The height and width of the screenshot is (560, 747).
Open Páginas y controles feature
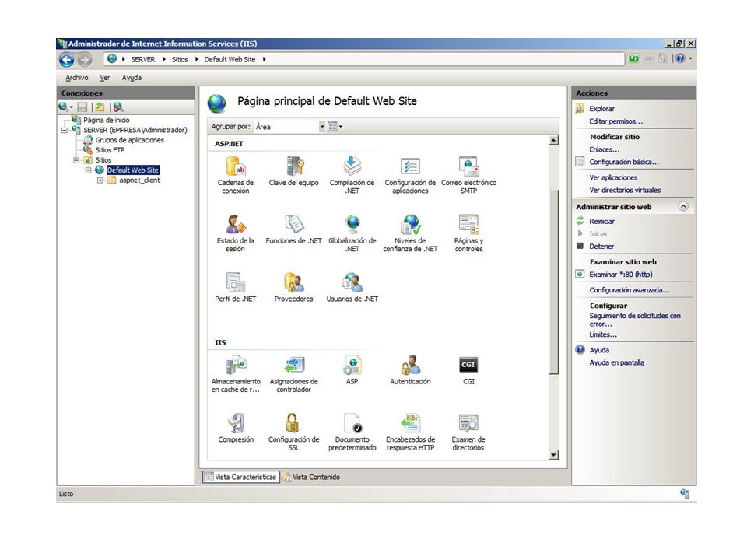tap(468, 233)
